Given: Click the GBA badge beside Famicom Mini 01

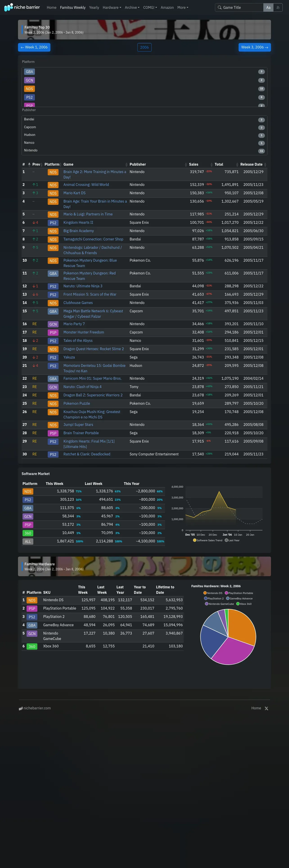Looking at the screenshot, I should pyautogui.click(x=53, y=379).
